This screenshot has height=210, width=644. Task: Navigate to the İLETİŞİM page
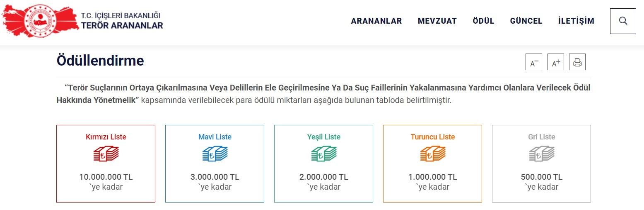[576, 21]
